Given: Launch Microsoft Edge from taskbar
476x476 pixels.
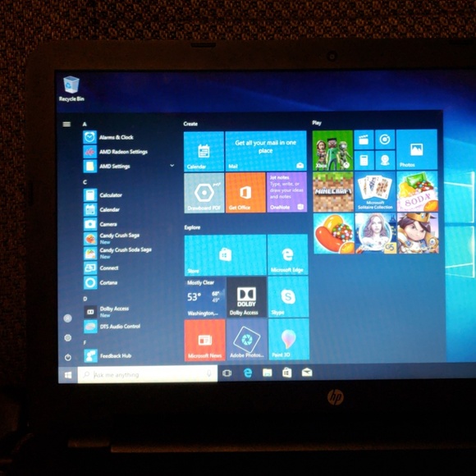Looking at the screenshot, I should (x=248, y=373).
